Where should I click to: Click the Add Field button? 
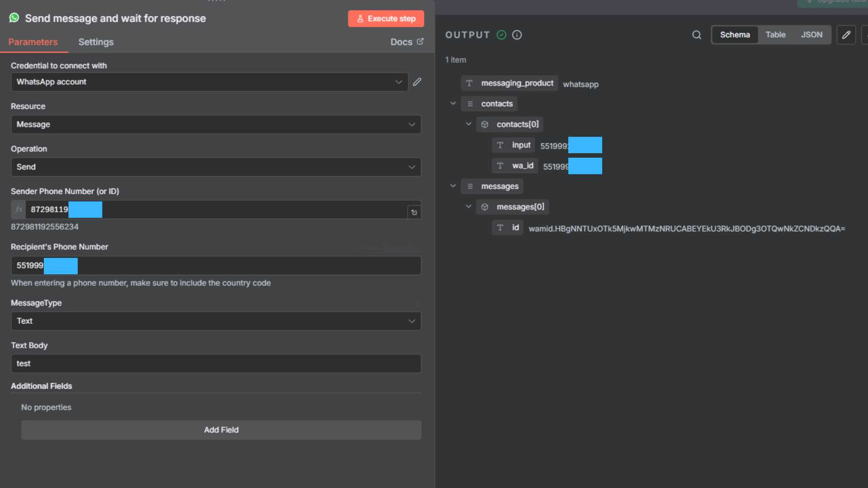coord(221,430)
